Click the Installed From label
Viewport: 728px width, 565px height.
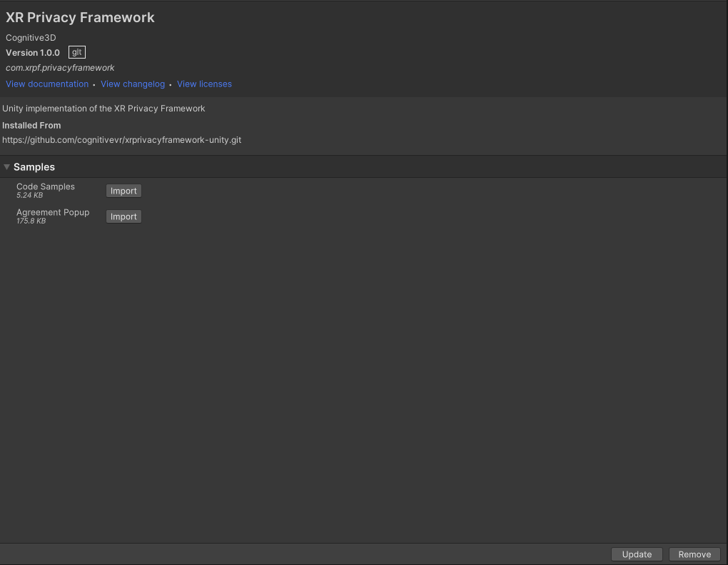(31, 126)
